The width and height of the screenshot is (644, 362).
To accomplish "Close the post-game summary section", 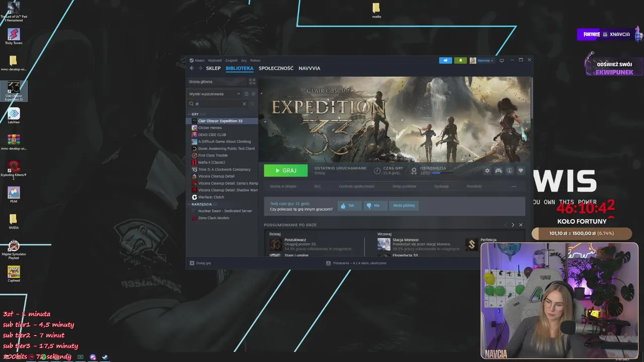I will click(x=521, y=225).
